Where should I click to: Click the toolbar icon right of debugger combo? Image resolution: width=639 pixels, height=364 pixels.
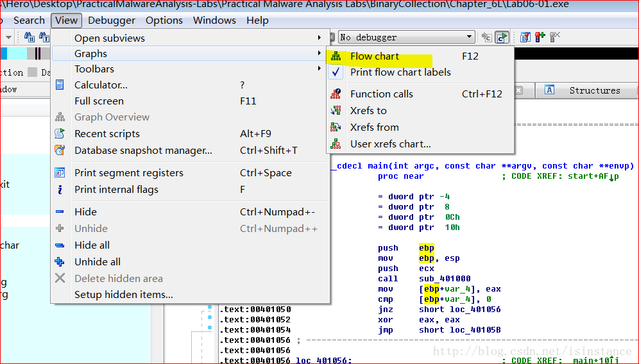[x=486, y=37]
